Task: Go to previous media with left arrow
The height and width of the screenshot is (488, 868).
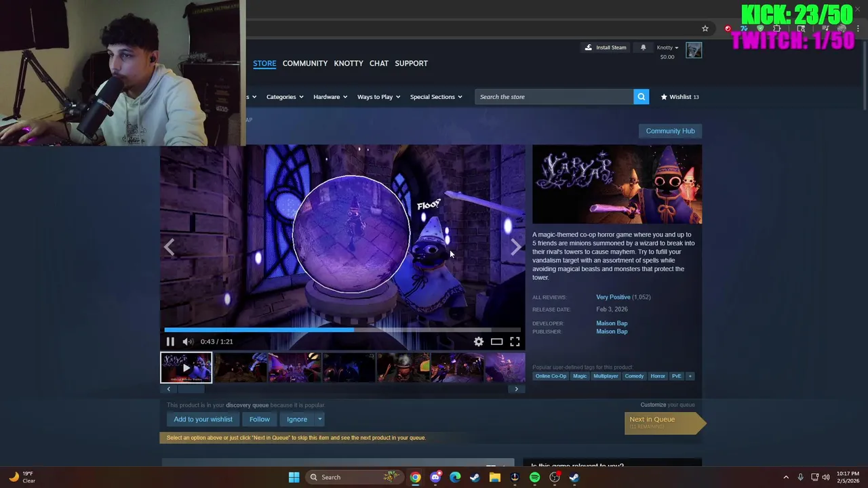Action: [170, 247]
